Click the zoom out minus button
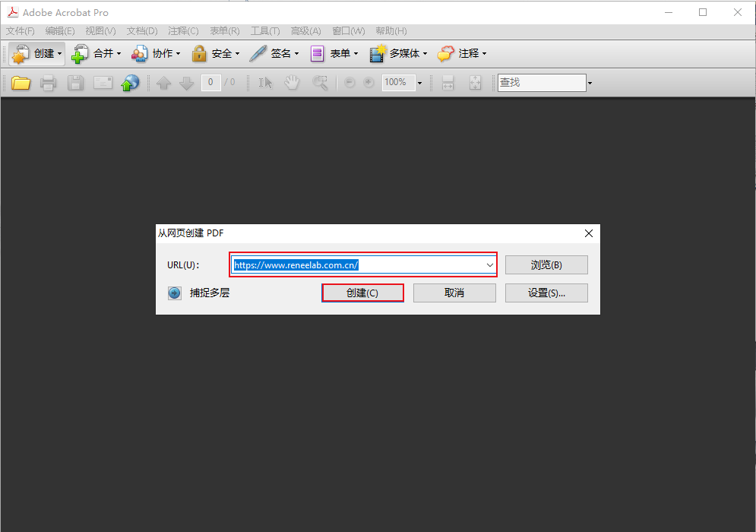This screenshot has width=756, height=532. click(350, 83)
